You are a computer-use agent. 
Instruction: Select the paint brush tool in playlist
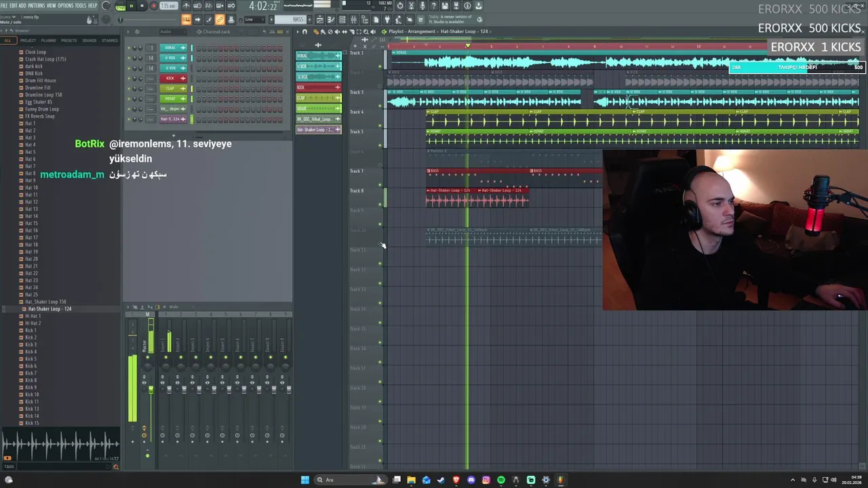click(323, 31)
